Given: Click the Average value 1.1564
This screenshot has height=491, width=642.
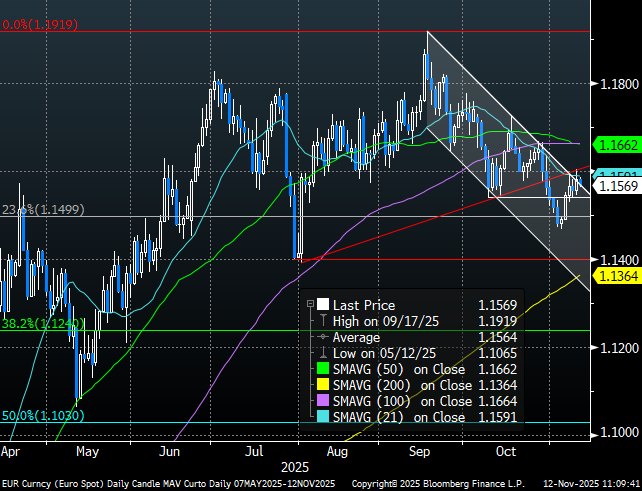Looking at the screenshot, I should tap(497, 337).
